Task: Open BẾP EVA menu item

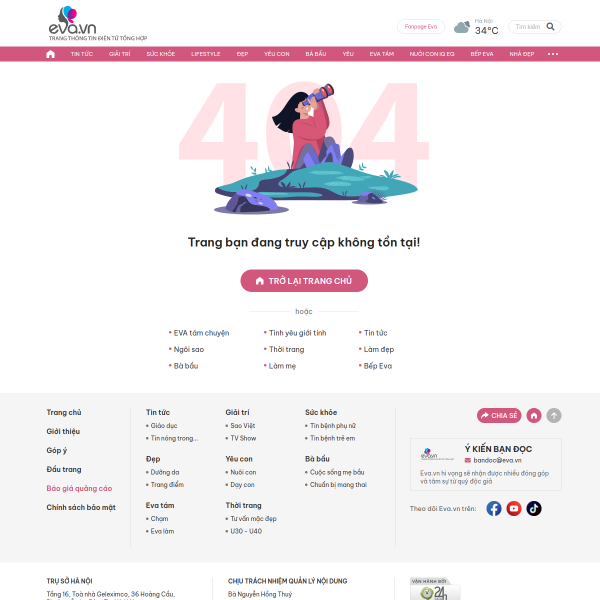Action: (482, 54)
